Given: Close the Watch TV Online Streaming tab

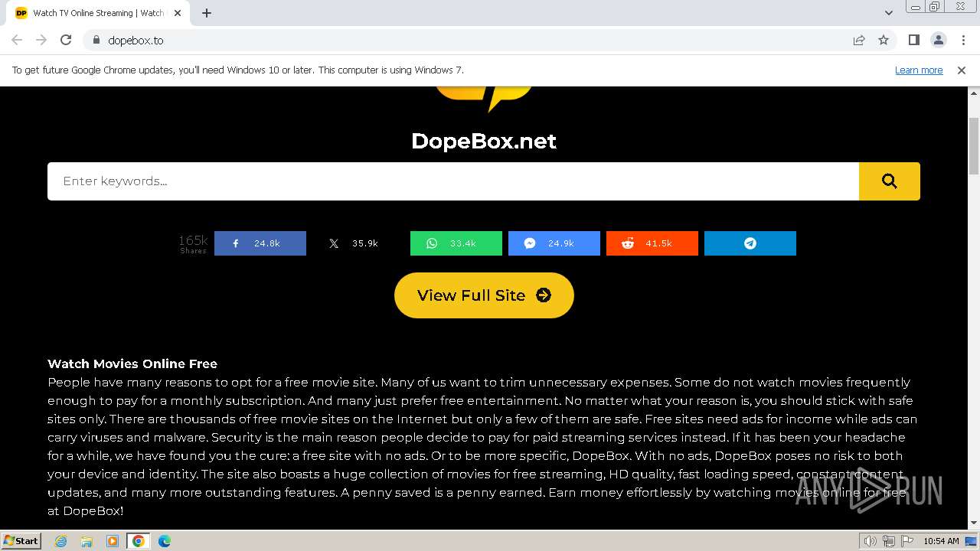Looking at the screenshot, I should coord(178,13).
